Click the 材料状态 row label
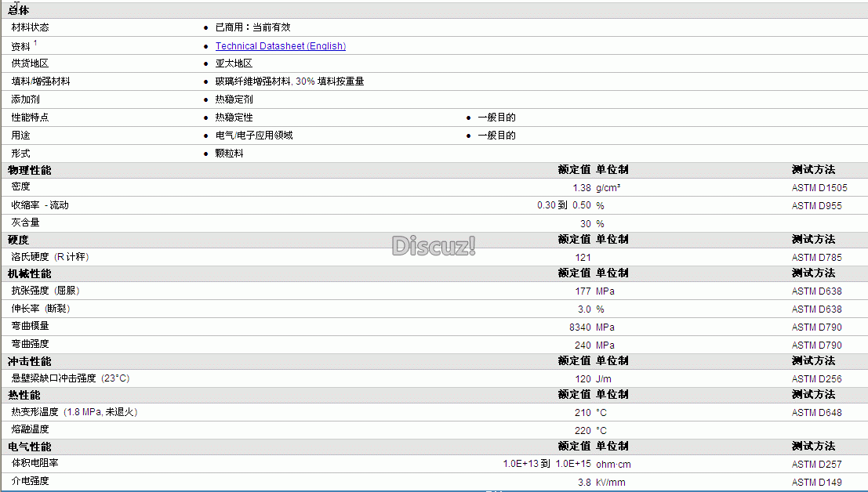 [x=30, y=27]
